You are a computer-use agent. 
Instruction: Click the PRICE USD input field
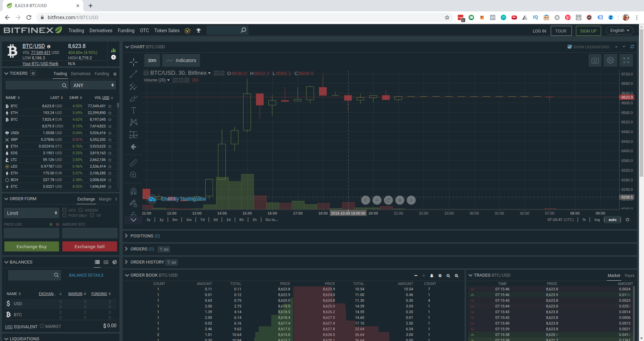[32, 233]
